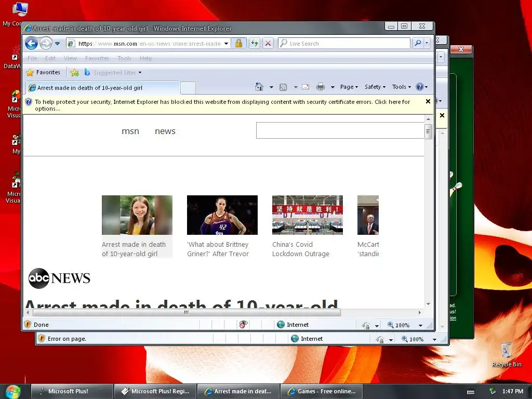
Task: Click the horizontal scrollbar thumb
Action: (x=186, y=312)
